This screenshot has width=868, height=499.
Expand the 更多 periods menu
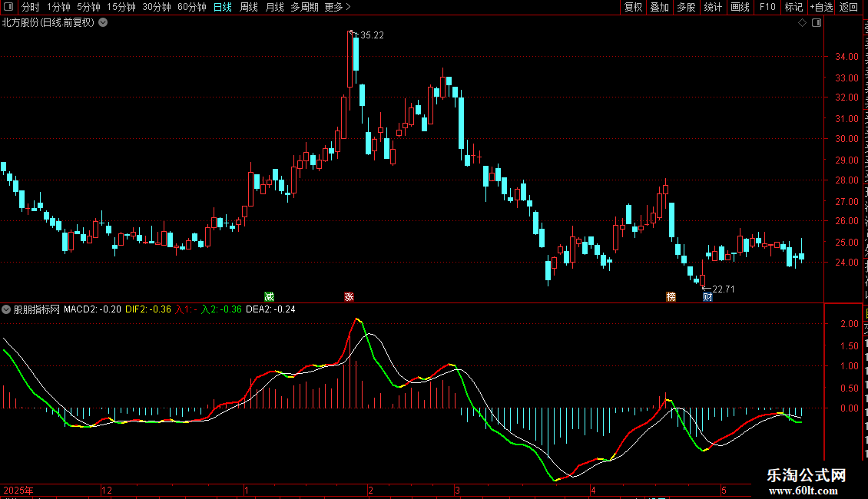338,7
